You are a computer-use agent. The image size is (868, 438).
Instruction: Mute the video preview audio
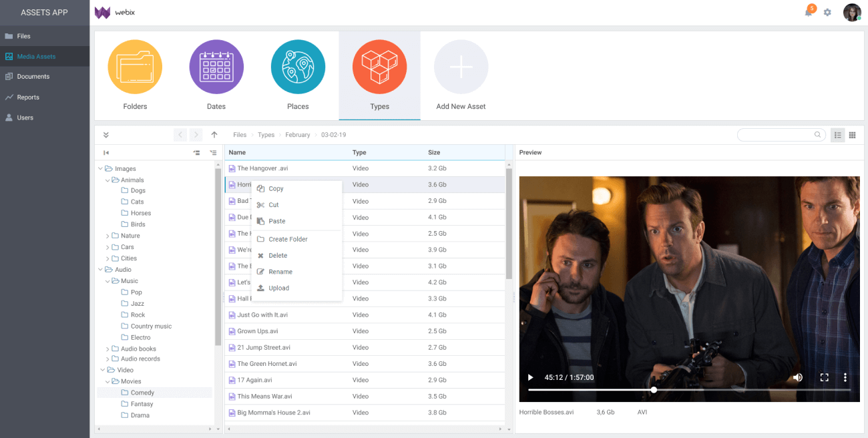click(x=797, y=377)
